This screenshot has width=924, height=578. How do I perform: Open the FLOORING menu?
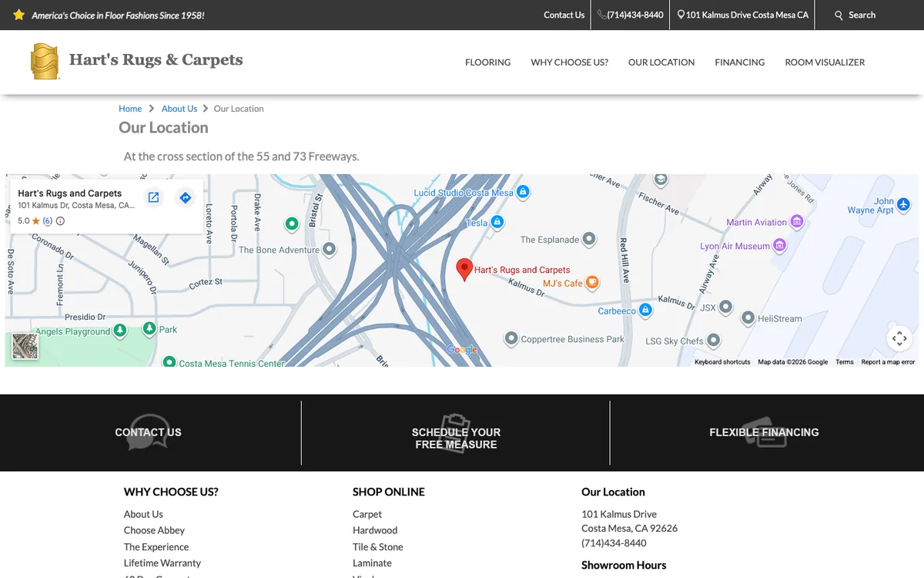tap(487, 62)
